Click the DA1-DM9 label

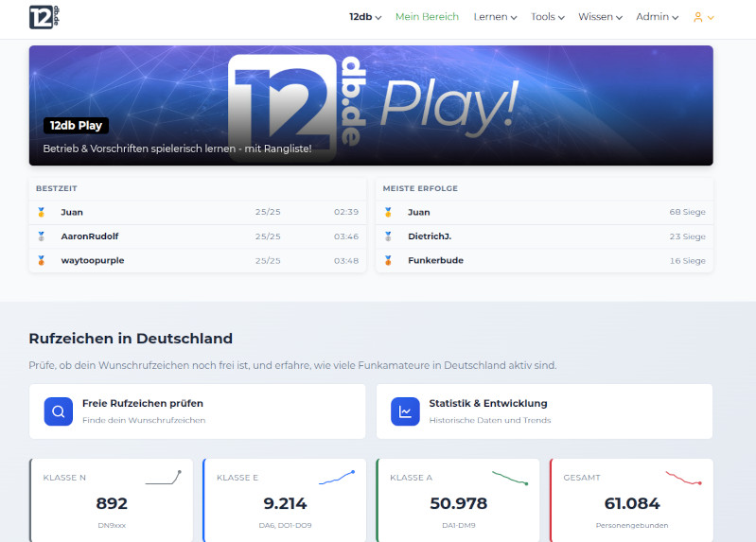pyautogui.click(x=459, y=525)
